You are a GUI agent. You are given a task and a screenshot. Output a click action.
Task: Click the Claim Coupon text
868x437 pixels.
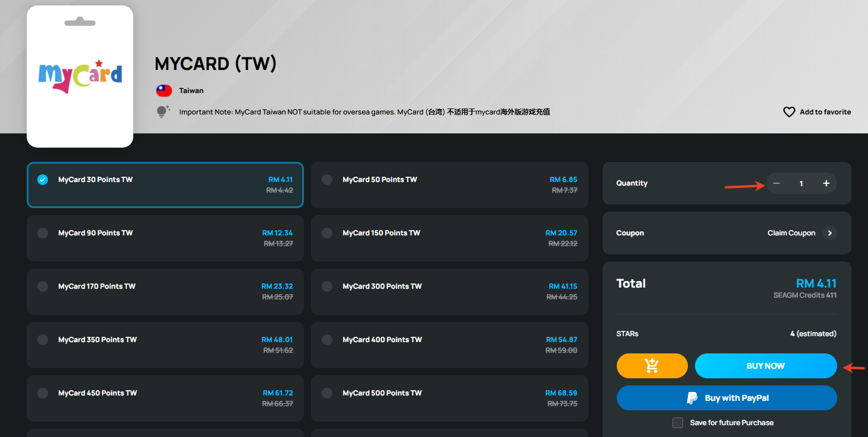point(792,233)
